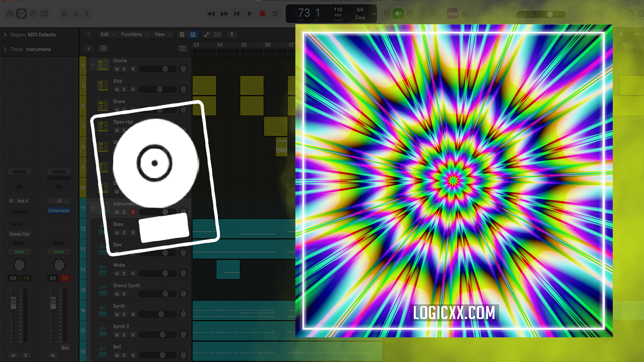Screen dimensions: 644x362
Task: Show automation with the automation icon
Action: (x=207, y=34)
